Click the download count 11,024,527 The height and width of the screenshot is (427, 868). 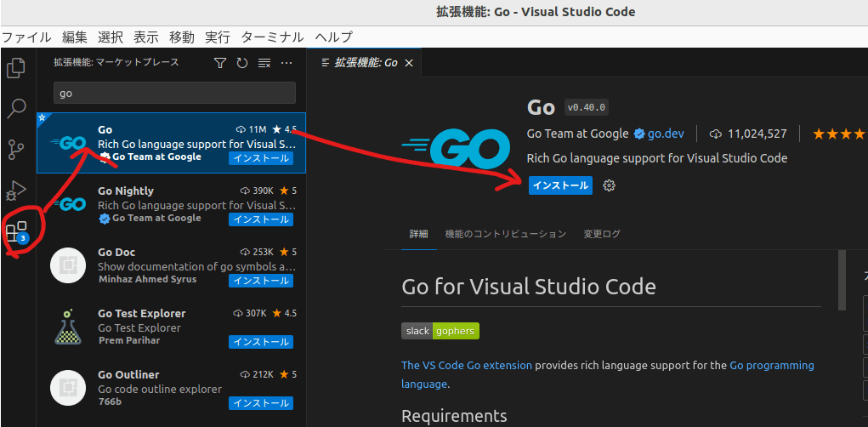click(x=748, y=134)
